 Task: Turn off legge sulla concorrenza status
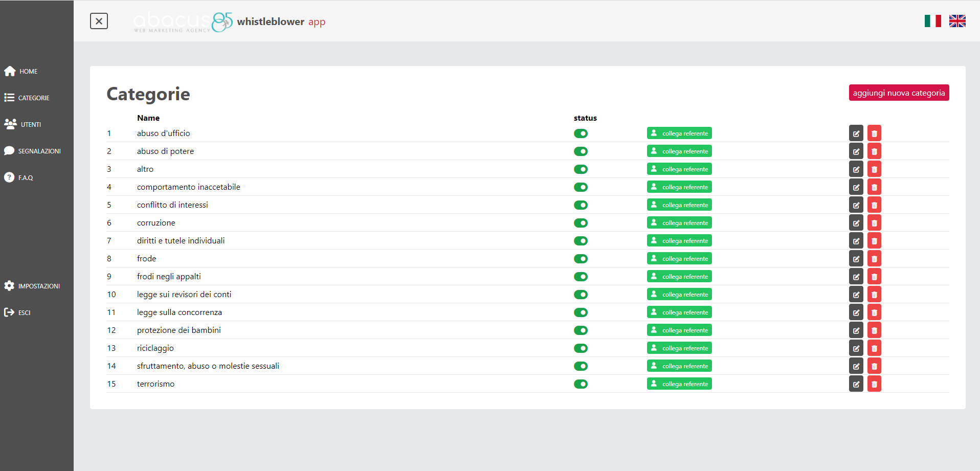[581, 312]
